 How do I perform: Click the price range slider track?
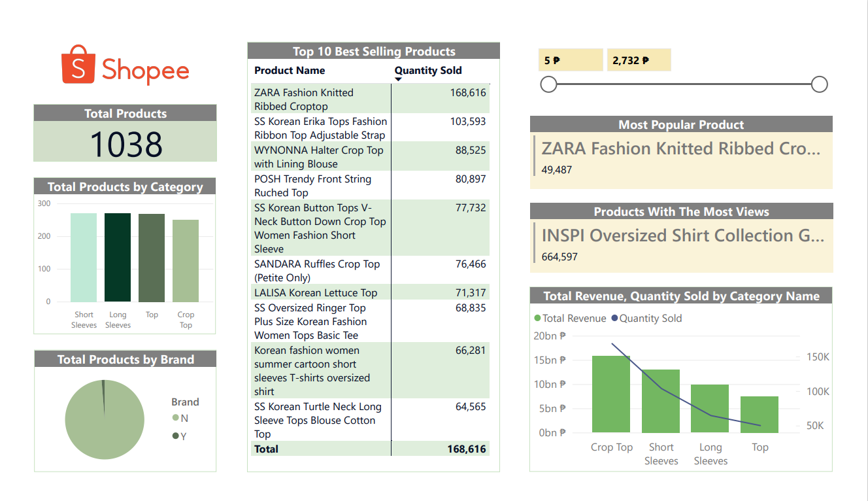pyautogui.click(x=684, y=84)
